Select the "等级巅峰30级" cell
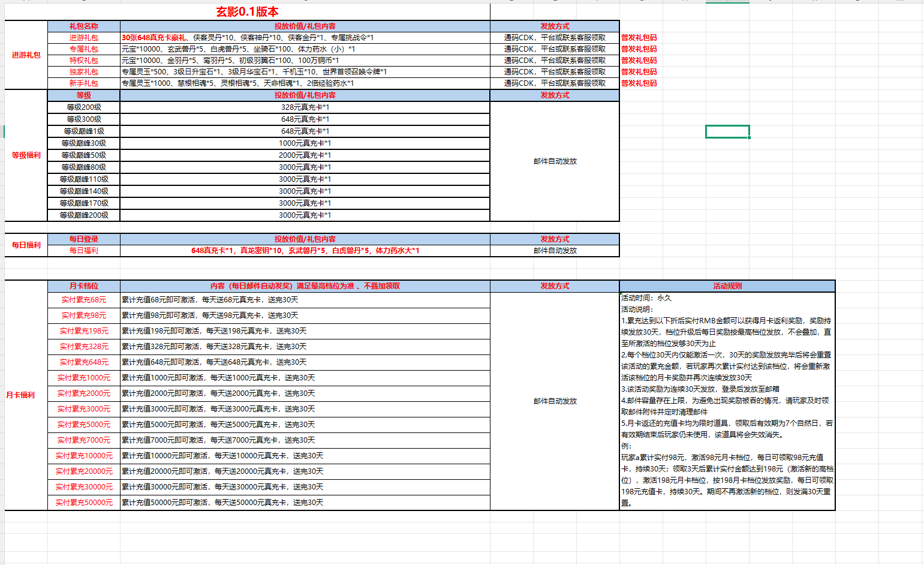The image size is (924, 565). pos(83,143)
